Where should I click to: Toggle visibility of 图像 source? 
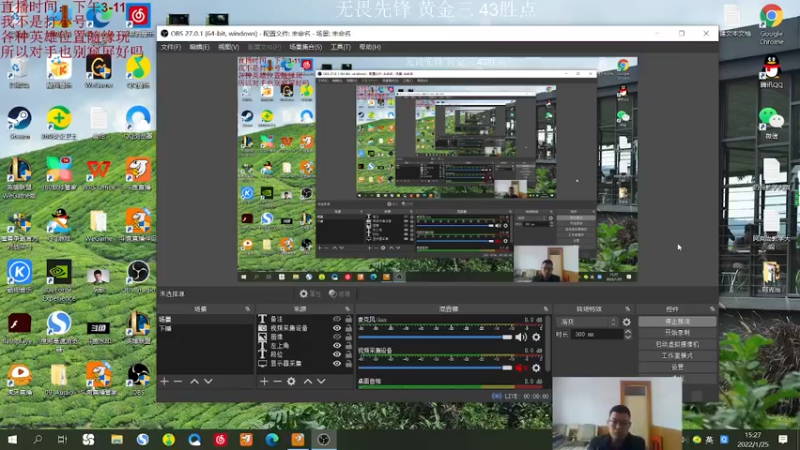pos(337,337)
